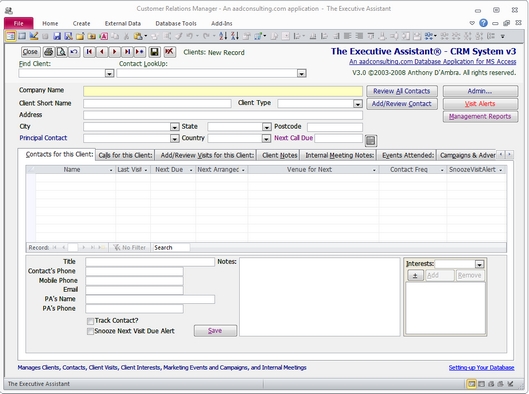
Task: Open the State dropdown list
Action: (267, 127)
